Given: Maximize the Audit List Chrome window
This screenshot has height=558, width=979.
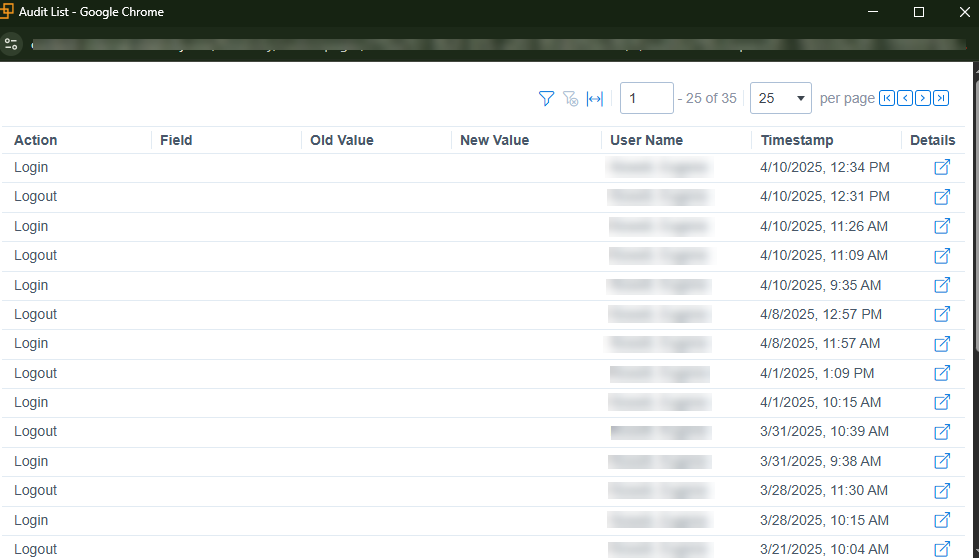Looking at the screenshot, I should tap(918, 12).
